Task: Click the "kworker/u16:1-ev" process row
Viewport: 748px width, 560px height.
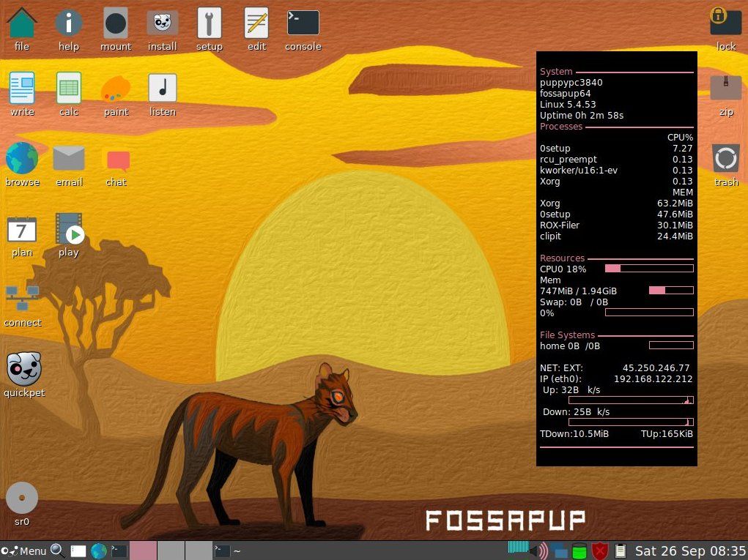Action: [x=616, y=170]
